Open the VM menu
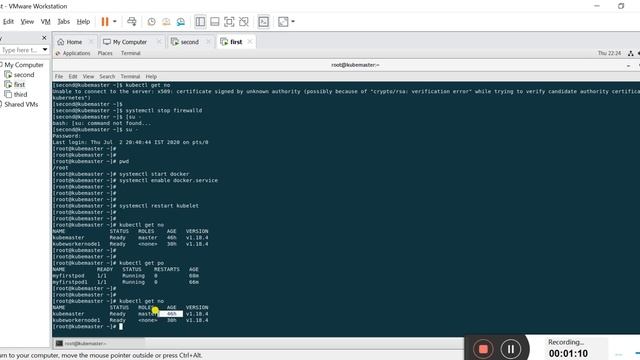The width and height of the screenshot is (640, 360). pos(46,22)
